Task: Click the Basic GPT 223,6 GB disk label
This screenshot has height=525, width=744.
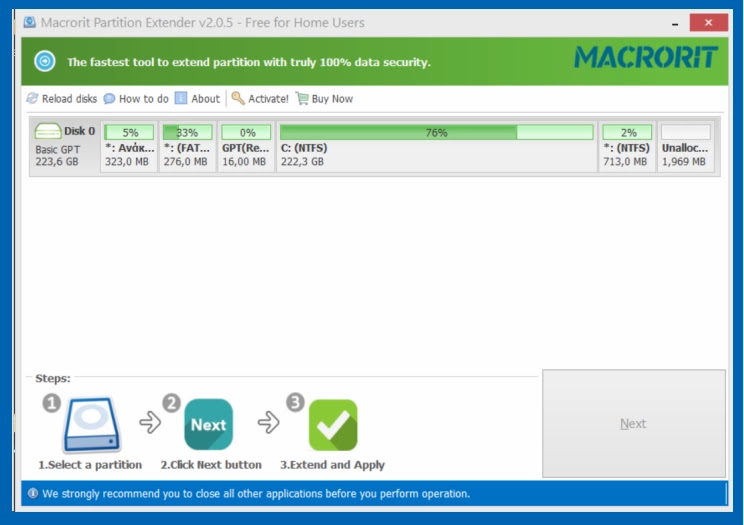Action: coord(57,155)
